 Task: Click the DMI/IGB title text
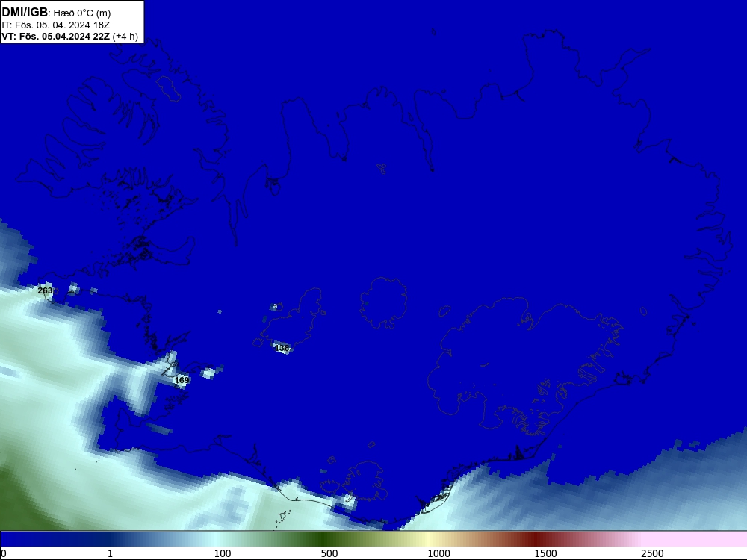25,13
